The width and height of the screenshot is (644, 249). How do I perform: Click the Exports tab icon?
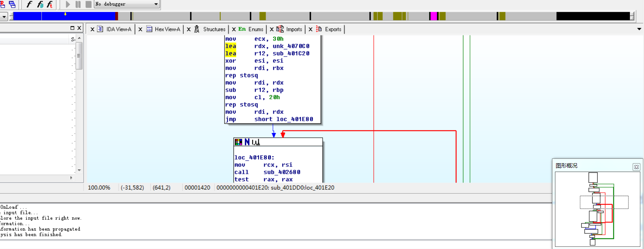click(319, 29)
